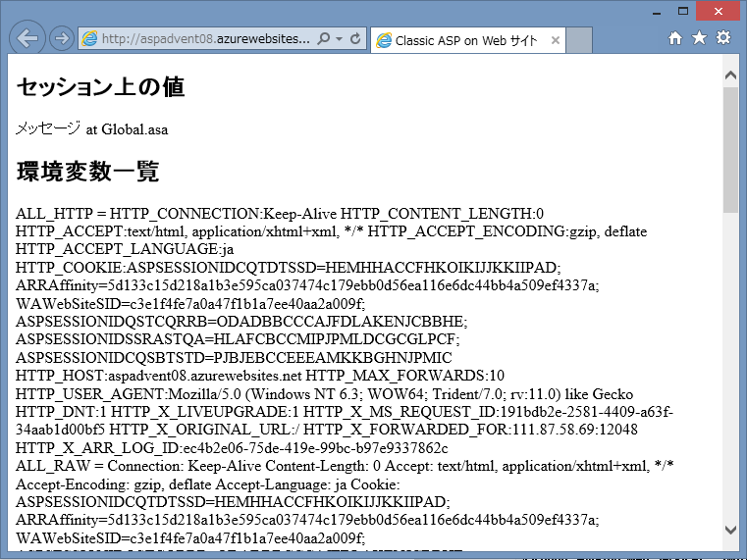Click the ASPSESSIONIDCQSBTSTD cookie line
This screenshot has width=747, height=560.
click(234, 358)
